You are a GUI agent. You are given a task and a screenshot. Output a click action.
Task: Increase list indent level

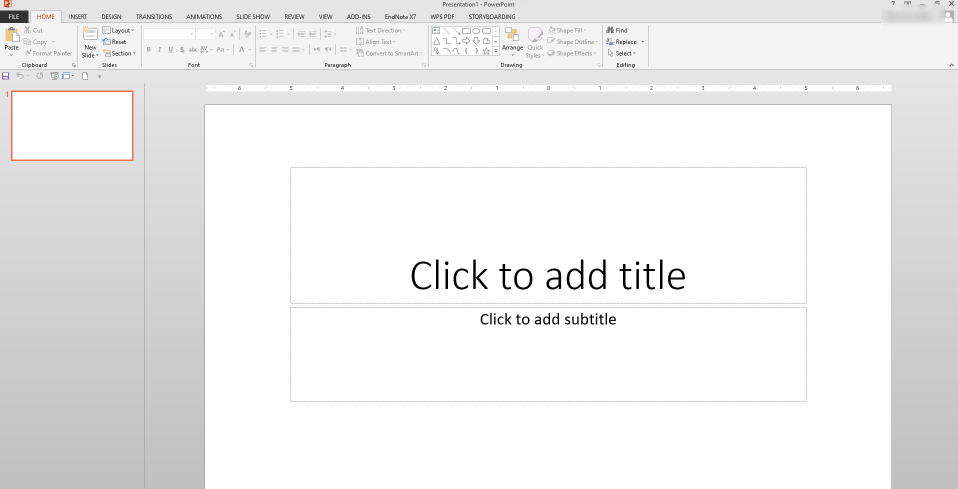tap(313, 34)
